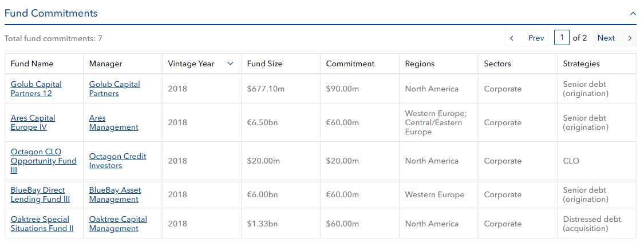Open Octagon Credit Investors manager link

coord(118,161)
